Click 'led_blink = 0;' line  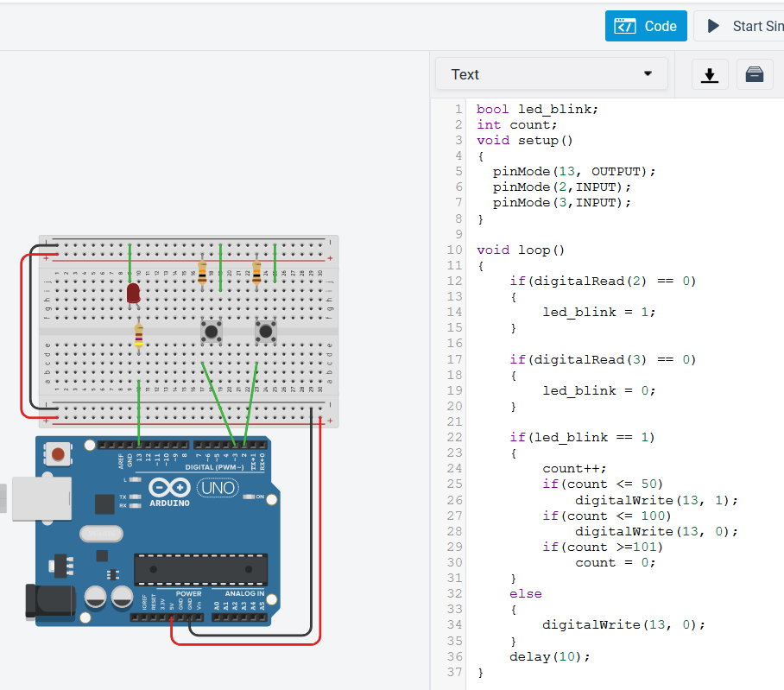click(x=599, y=390)
